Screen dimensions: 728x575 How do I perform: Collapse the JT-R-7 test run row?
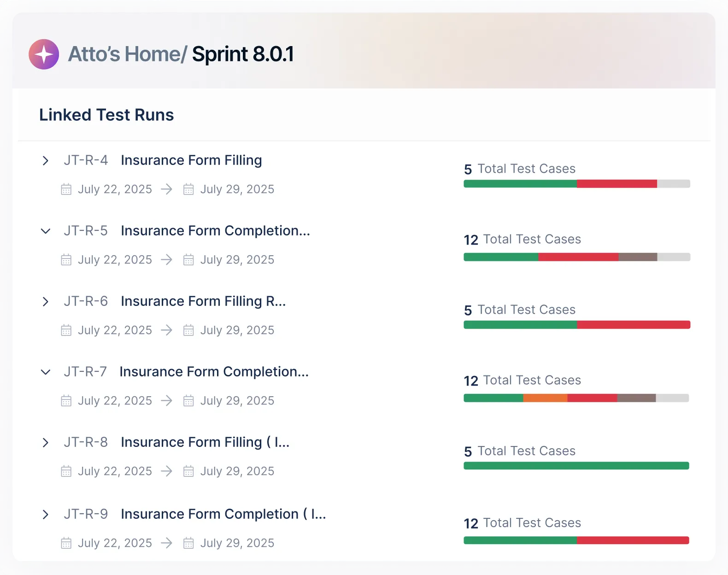(45, 372)
